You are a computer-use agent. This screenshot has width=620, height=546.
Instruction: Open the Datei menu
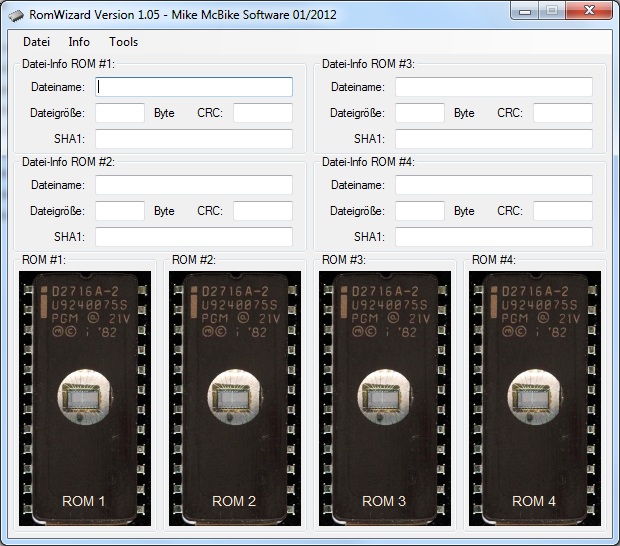(36, 42)
